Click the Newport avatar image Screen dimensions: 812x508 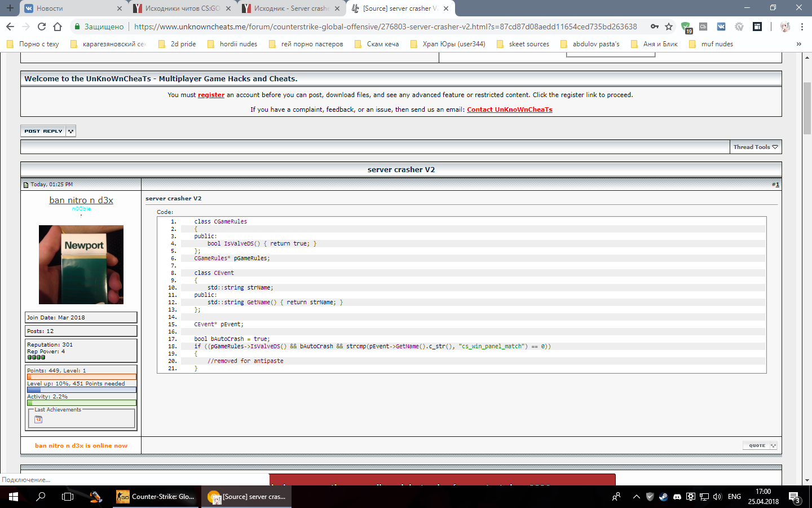(81, 265)
